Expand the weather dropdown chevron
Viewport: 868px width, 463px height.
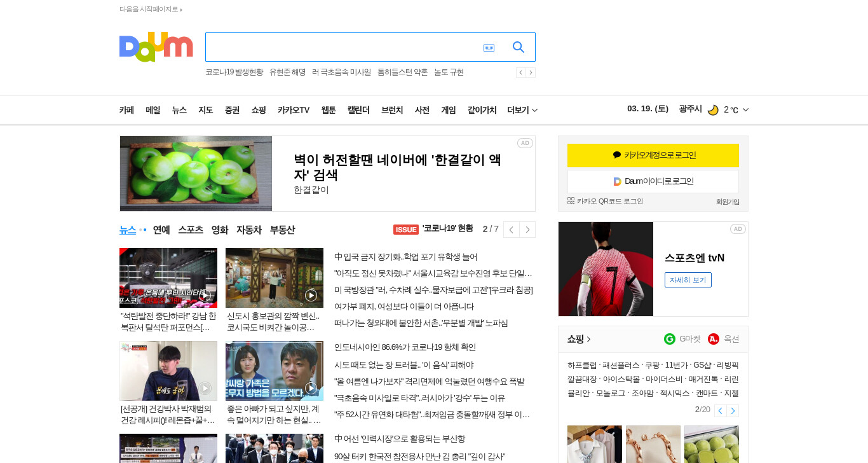tap(745, 110)
